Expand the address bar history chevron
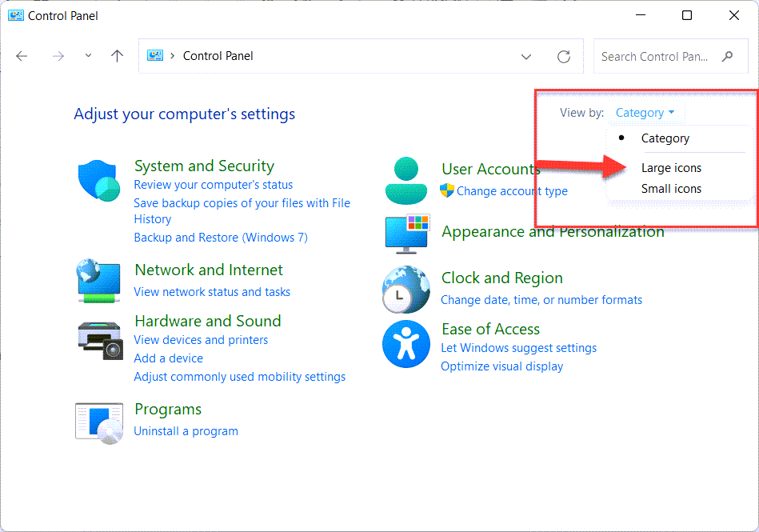 pos(526,57)
